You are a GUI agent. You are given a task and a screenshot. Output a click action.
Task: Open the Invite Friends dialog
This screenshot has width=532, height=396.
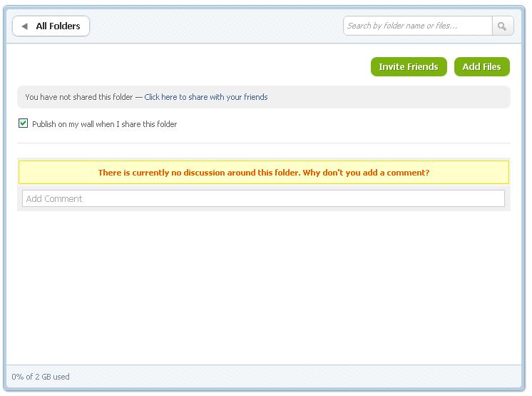[409, 66]
